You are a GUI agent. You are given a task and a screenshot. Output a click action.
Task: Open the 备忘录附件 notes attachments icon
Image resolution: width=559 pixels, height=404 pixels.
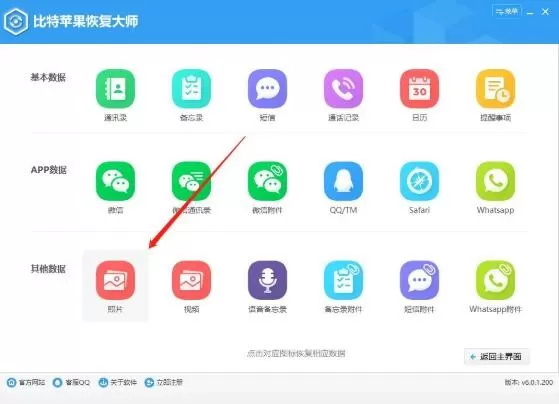pos(343,280)
